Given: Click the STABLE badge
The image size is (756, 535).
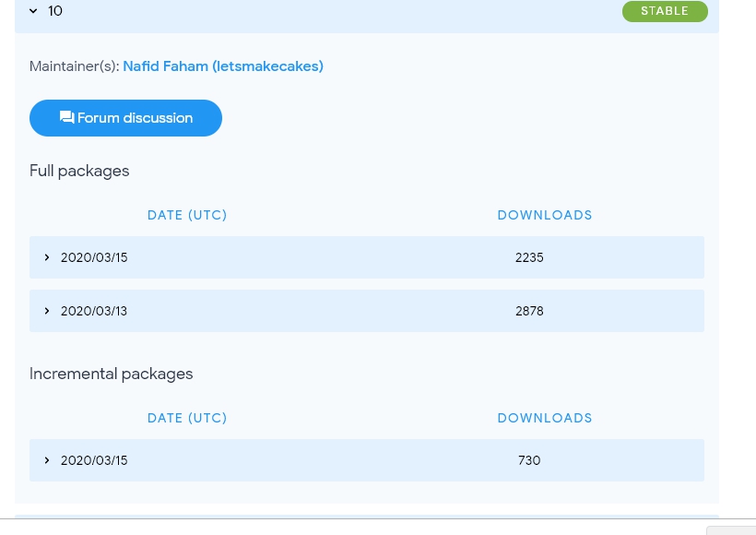Looking at the screenshot, I should 665,11.
